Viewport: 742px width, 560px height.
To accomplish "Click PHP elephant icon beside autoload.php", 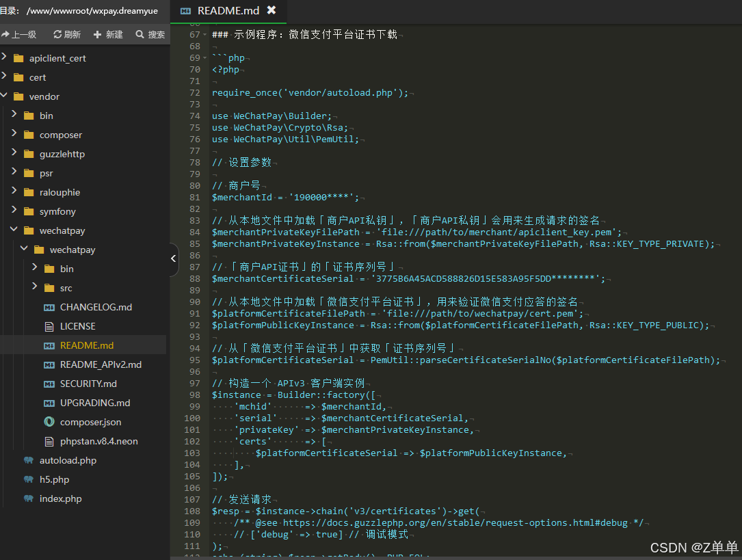I will click(29, 460).
